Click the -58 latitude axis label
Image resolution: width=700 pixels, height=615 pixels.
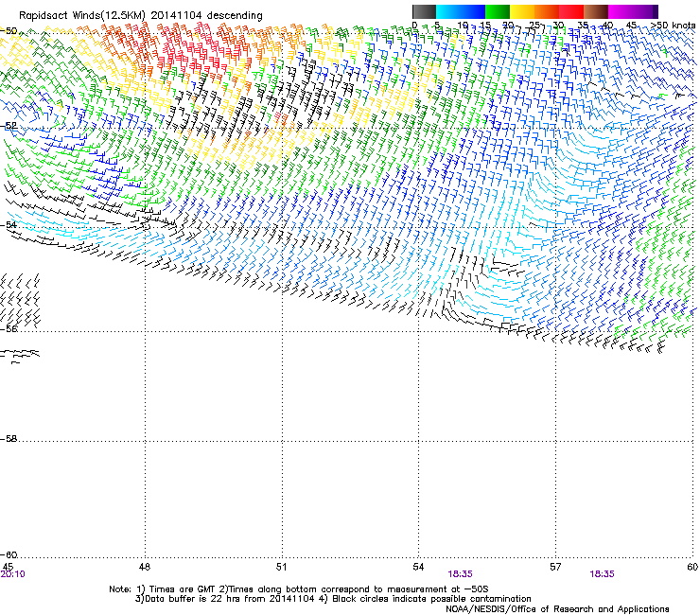[x=9, y=439]
